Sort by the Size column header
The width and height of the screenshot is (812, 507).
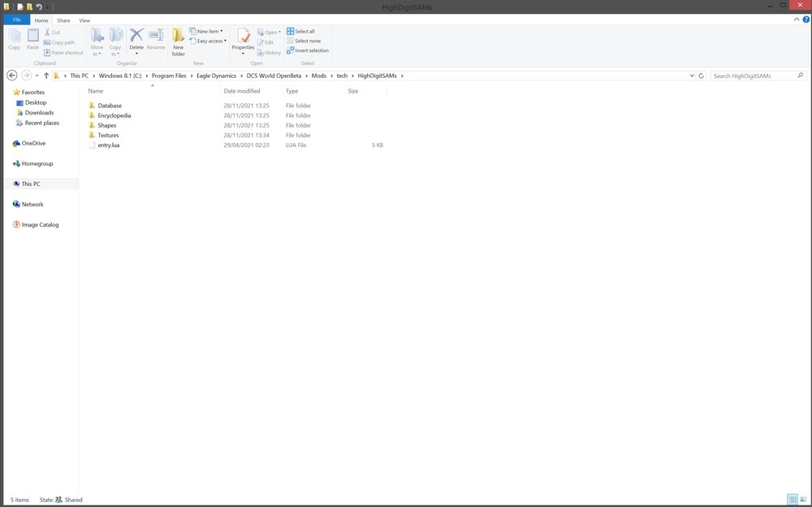click(x=353, y=91)
